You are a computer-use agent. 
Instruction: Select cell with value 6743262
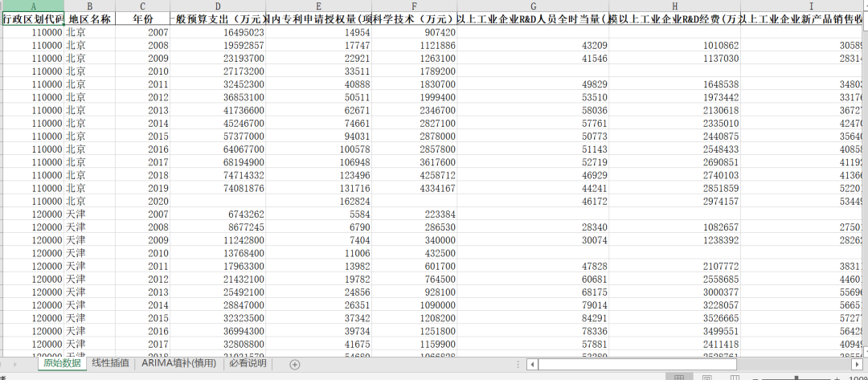pos(218,214)
